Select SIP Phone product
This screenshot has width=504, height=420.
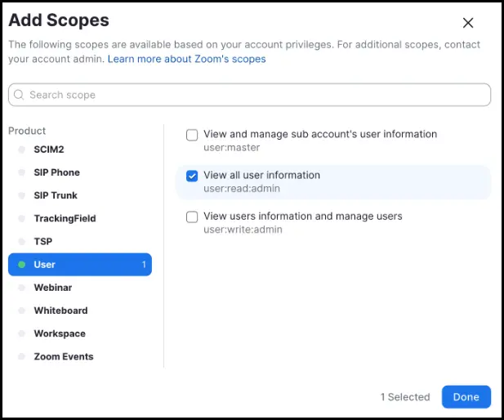(x=56, y=172)
